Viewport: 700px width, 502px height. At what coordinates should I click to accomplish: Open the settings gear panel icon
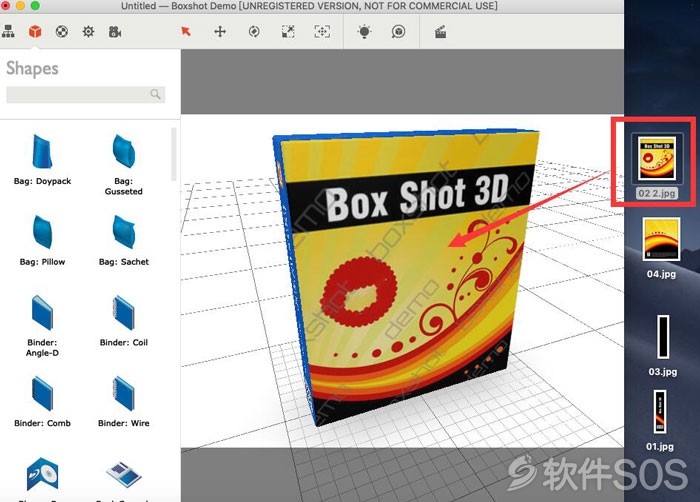tap(88, 32)
